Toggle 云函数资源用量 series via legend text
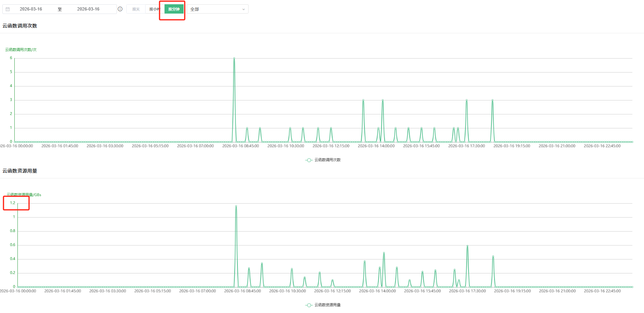This screenshot has height=313, width=644. [x=327, y=305]
